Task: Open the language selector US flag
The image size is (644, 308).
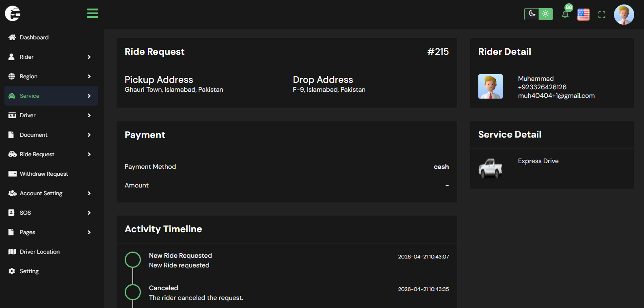Action: (583, 15)
